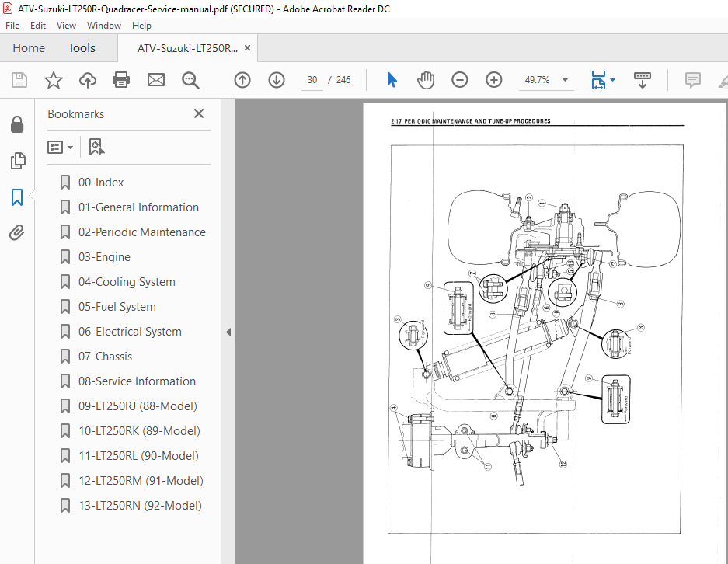Jump to 09-LT250RJ (88-Model) bookmark

coord(138,406)
